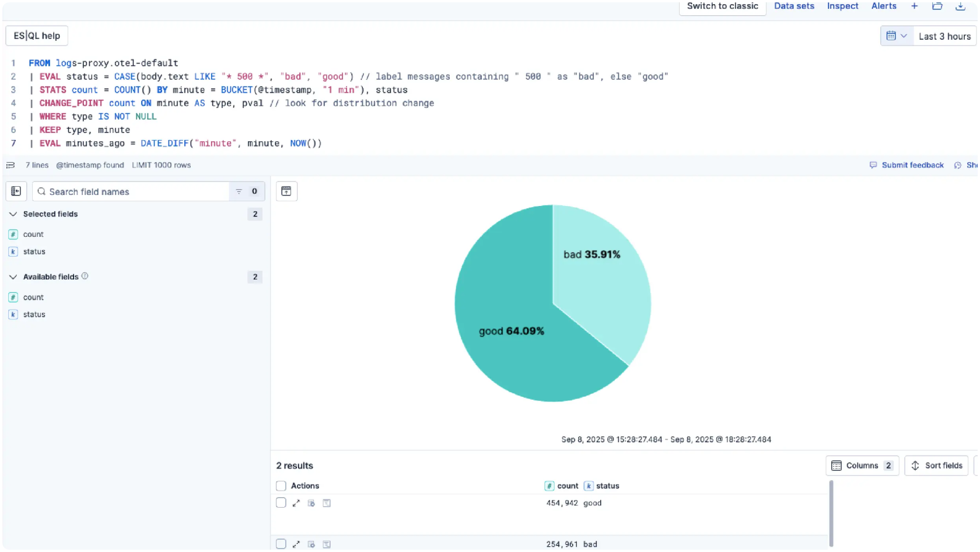
Task: Click the query options icon beside '7 lines'
Action: [10, 165]
